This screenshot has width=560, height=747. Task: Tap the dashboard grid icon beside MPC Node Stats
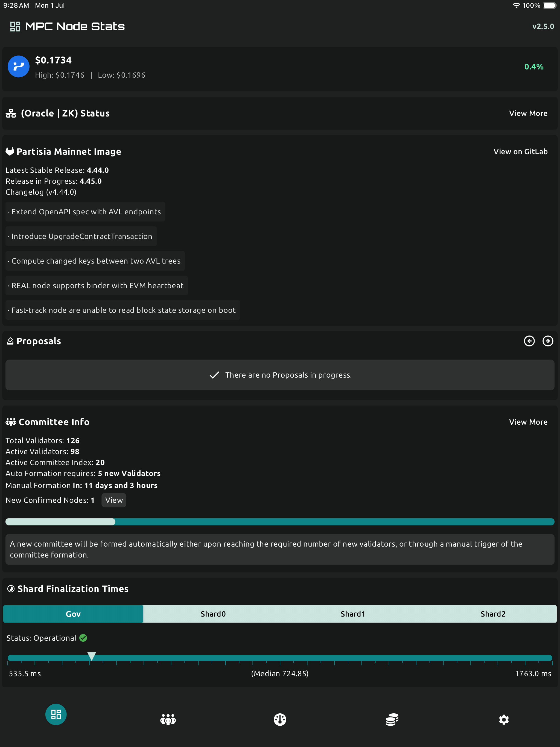tap(15, 26)
